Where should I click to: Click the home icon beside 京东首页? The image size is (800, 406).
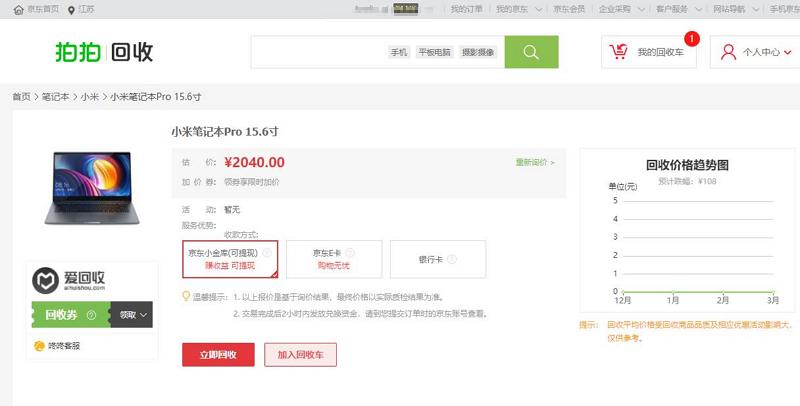click(x=18, y=10)
